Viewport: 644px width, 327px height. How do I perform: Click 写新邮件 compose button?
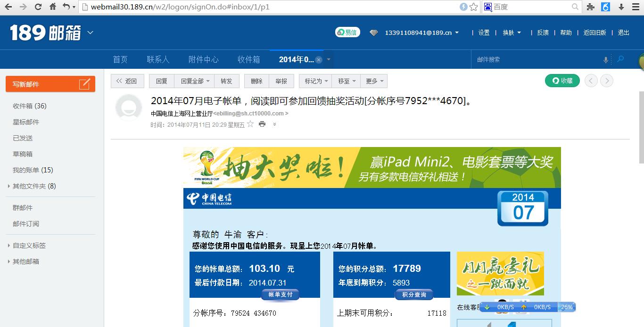tap(50, 84)
